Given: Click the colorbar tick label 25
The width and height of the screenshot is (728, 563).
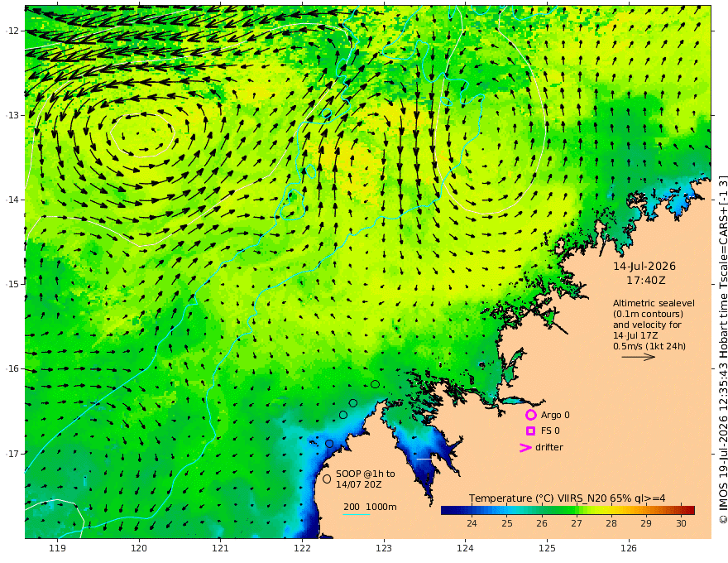Looking at the screenshot, I should click(x=507, y=523).
